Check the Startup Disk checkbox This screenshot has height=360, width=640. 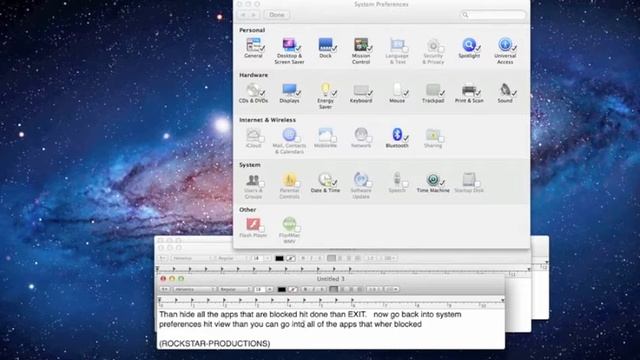[x=477, y=184]
